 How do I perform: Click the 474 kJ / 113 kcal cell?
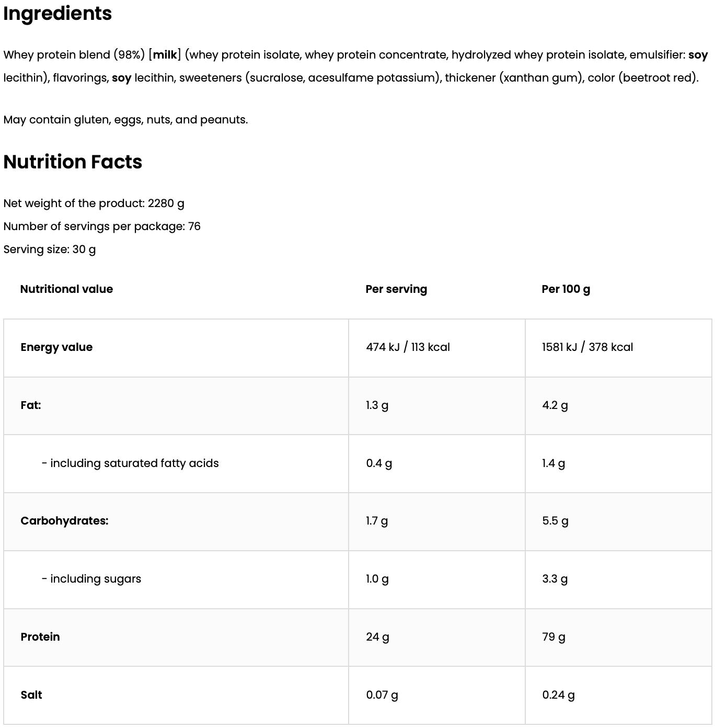(x=408, y=347)
